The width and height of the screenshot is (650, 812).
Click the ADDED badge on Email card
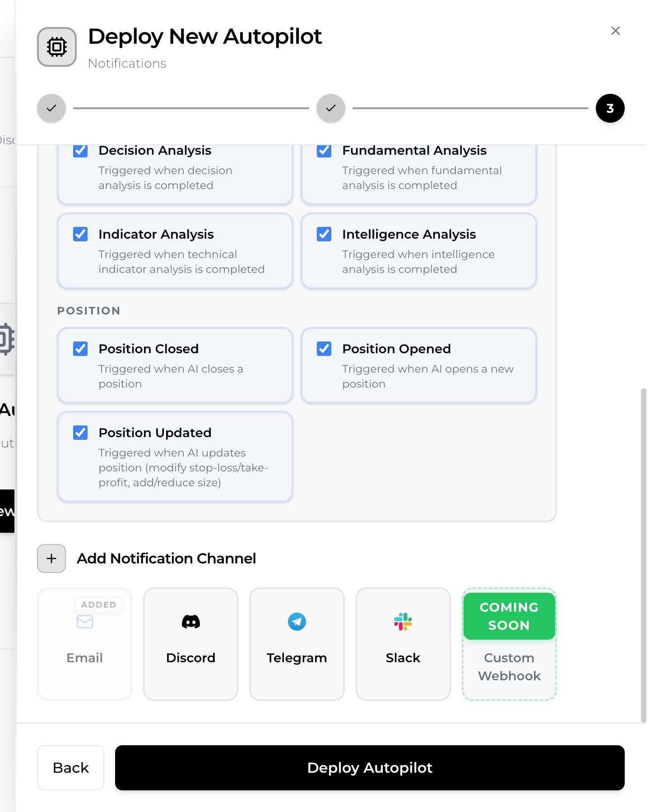coord(99,604)
